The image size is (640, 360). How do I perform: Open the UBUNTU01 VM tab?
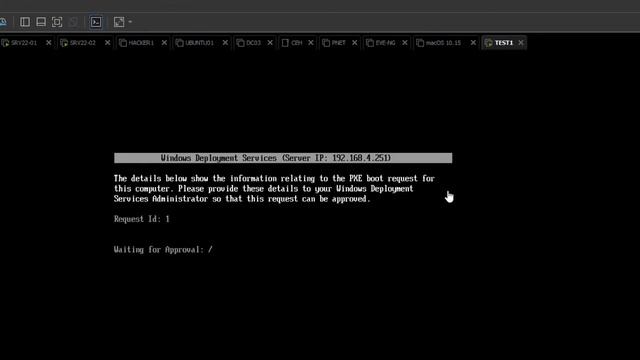point(199,43)
